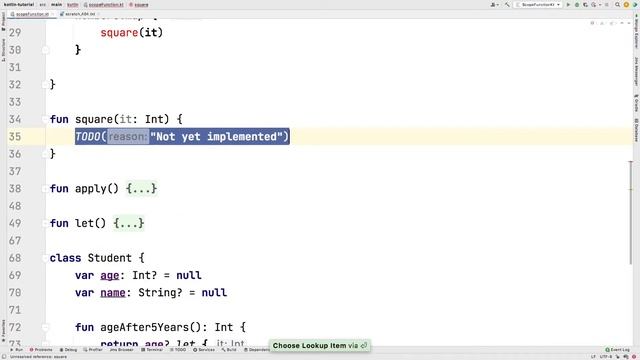640x360 pixels.
Task: Click the editor vertical scrollbar thumb
Action: [631, 212]
